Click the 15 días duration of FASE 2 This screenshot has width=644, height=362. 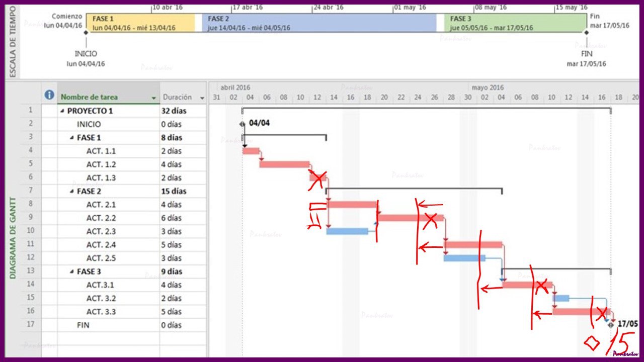pos(183,191)
